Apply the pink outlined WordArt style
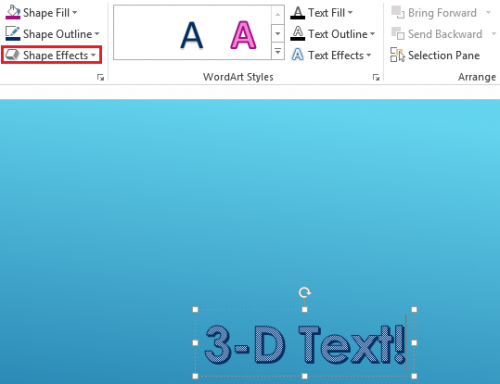The width and height of the screenshot is (500, 384). 243,35
